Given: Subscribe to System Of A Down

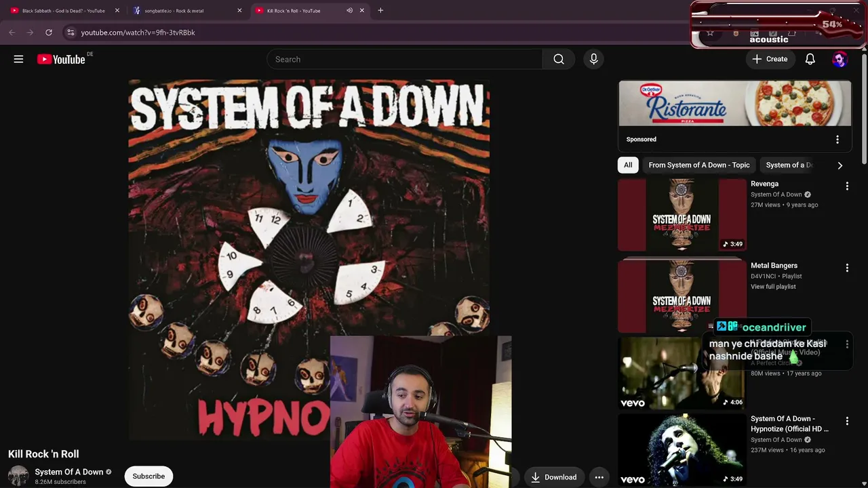Looking at the screenshot, I should [149, 476].
